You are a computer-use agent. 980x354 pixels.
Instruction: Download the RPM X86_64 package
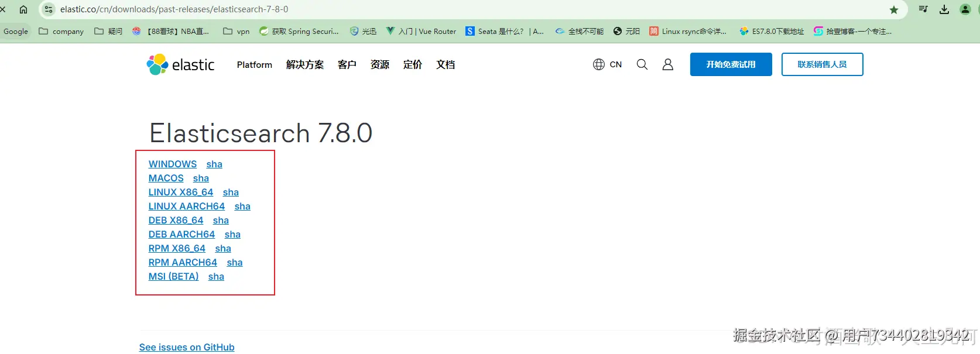pyautogui.click(x=177, y=249)
